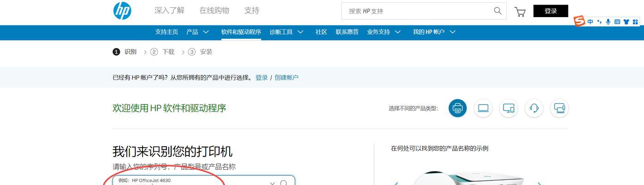The width and height of the screenshot is (644, 185).
Task: Click the step 2 circle for 下载
Action: [154, 52]
